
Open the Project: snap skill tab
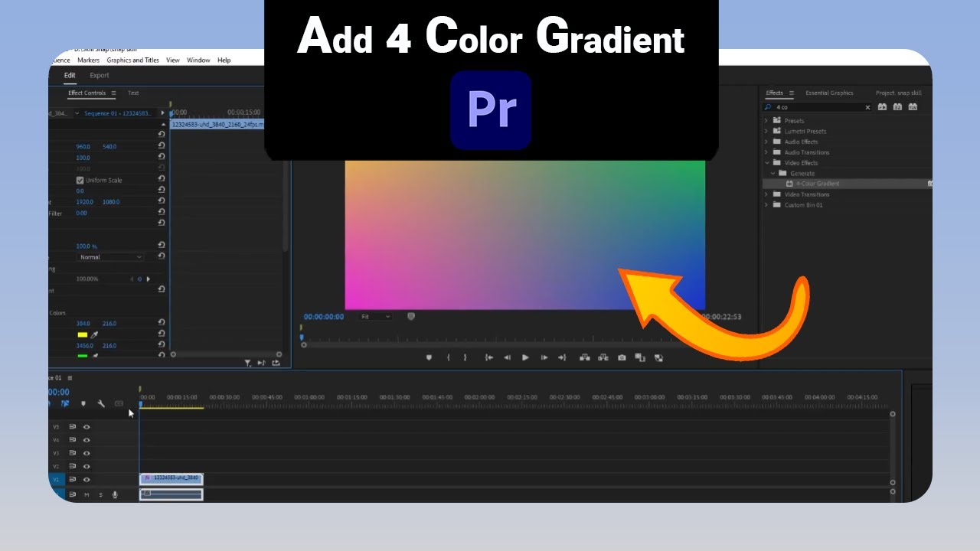pos(899,93)
